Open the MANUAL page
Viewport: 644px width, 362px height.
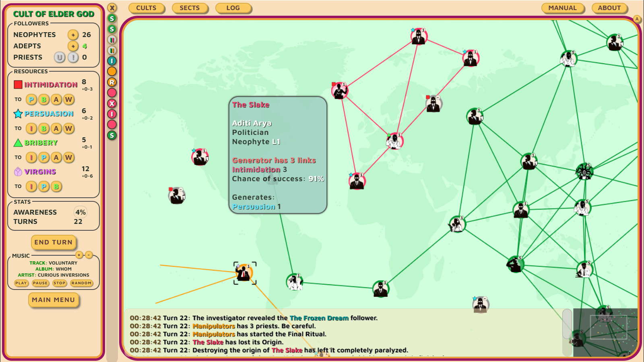[x=562, y=8]
